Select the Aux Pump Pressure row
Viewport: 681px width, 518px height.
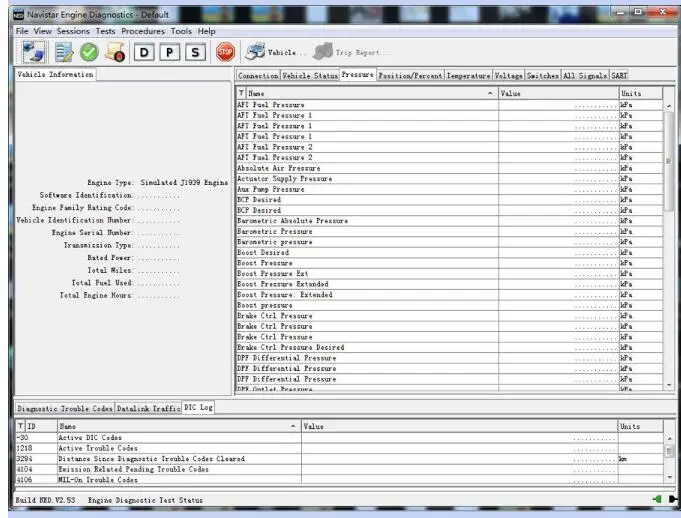click(450, 189)
